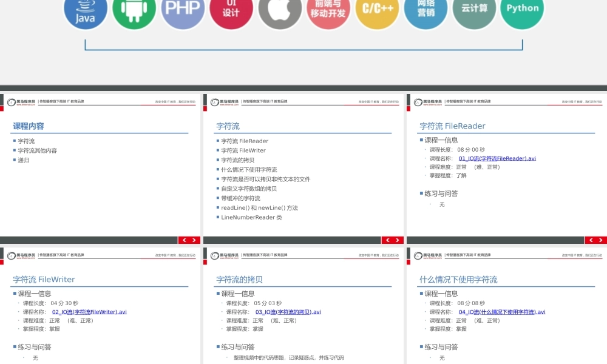This screenshot has width=607, height=364.
Task: Click the Apple logo category icon
Action: [x=280, y=10]
